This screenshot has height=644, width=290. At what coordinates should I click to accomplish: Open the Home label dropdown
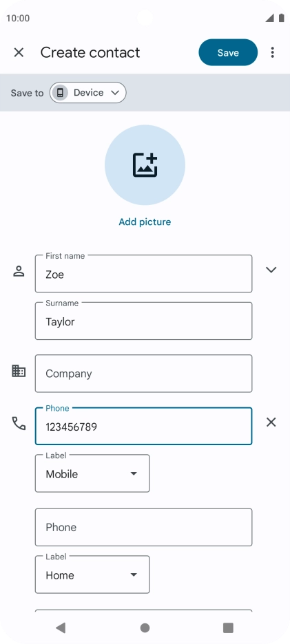[92, 575]
